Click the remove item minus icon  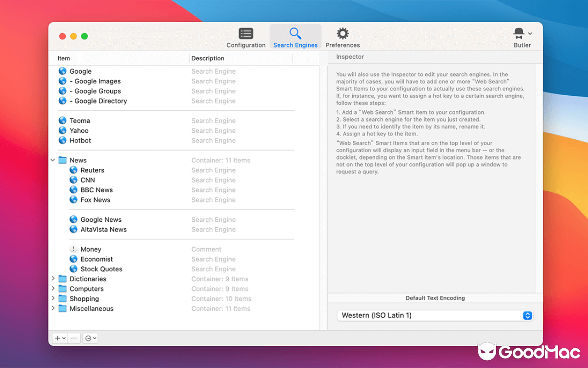pyautogui.click(x=73, y=338)
